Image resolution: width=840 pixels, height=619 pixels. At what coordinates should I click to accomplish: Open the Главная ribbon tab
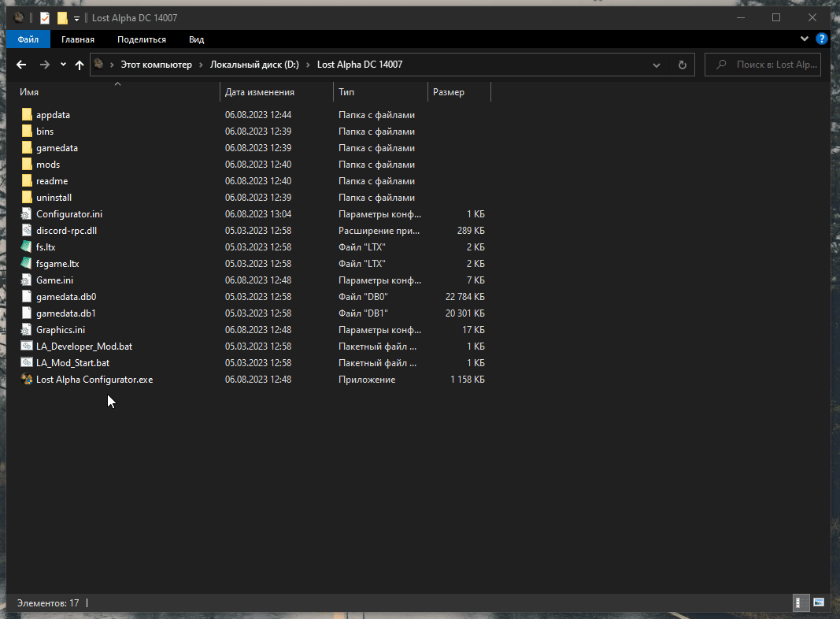point(78,39)
